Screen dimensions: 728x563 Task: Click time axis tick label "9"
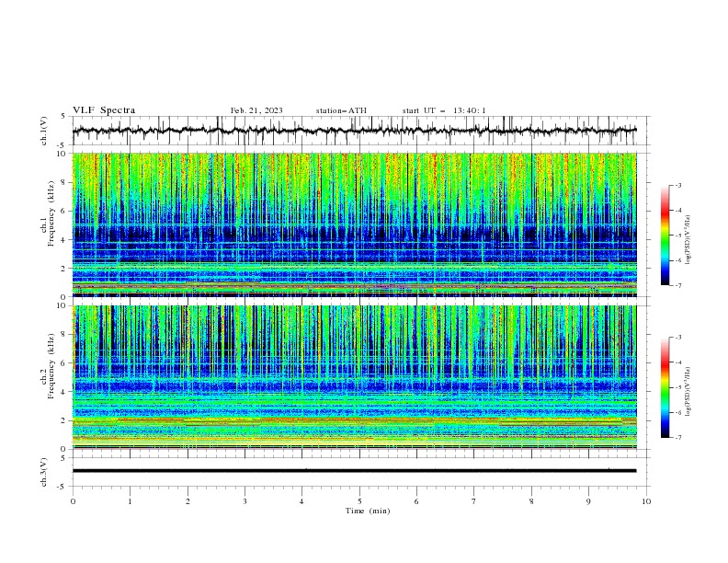(588, 501)
